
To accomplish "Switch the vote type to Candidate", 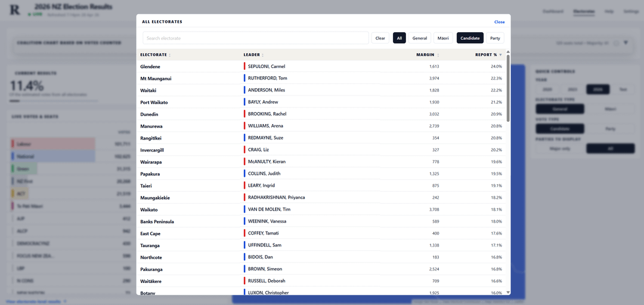I will (470, 38).
